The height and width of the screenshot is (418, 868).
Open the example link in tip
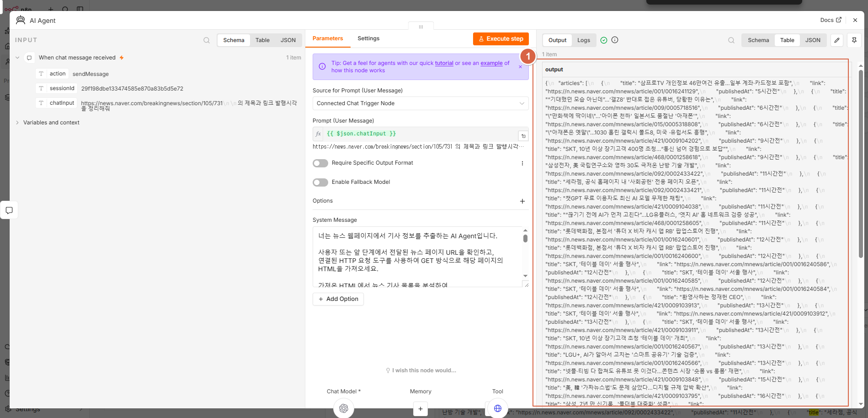(491, 63)
